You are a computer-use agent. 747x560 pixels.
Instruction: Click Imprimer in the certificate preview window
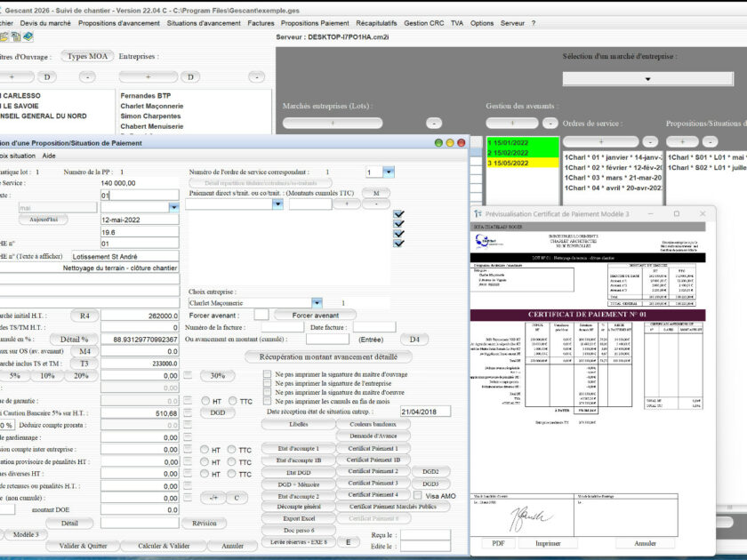pos(548,543)
